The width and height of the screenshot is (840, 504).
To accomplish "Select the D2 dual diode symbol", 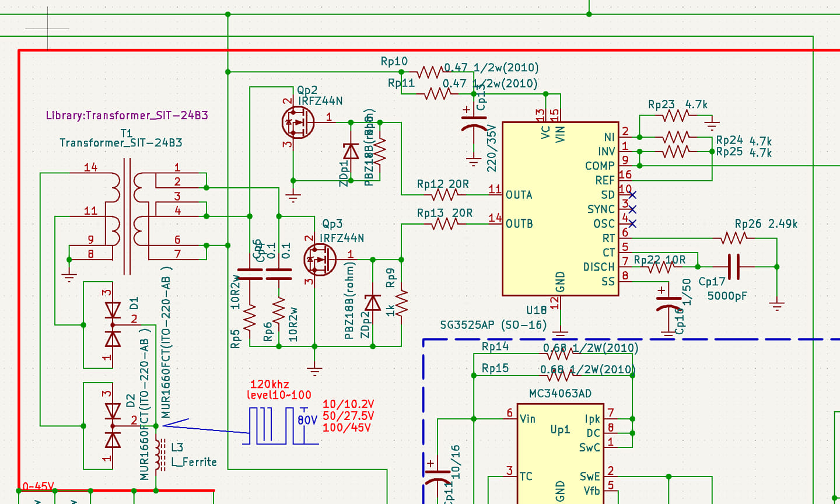I will coord(112,426).
